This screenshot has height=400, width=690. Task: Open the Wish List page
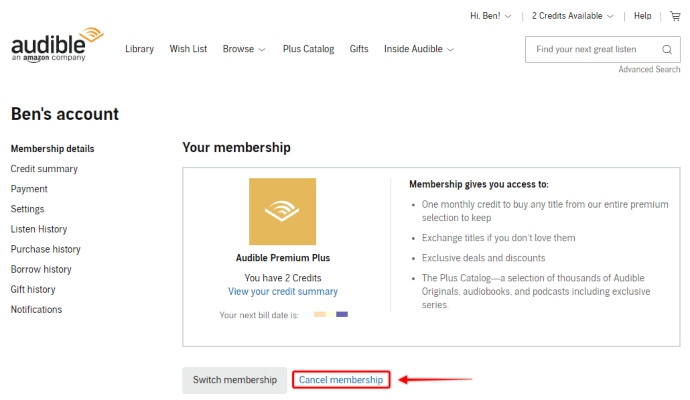pyautogui.click(x=188, y=49)
